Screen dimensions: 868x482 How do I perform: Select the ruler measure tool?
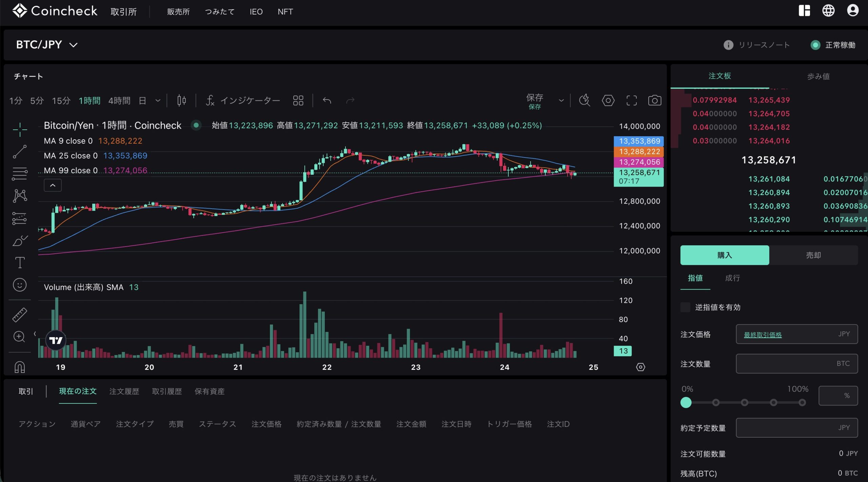tap(20, 315)
